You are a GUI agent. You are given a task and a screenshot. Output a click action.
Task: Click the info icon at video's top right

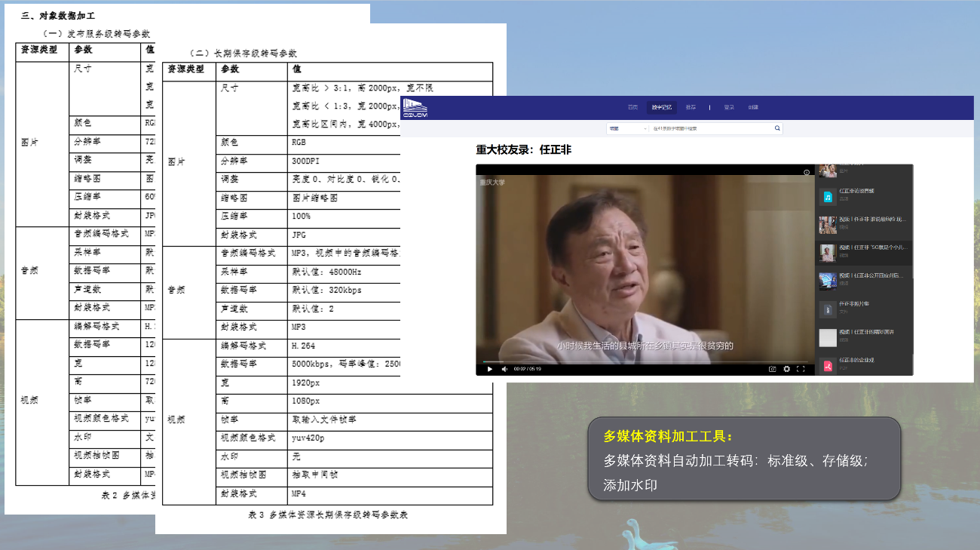pyautogui.click(x=807, y=172)
